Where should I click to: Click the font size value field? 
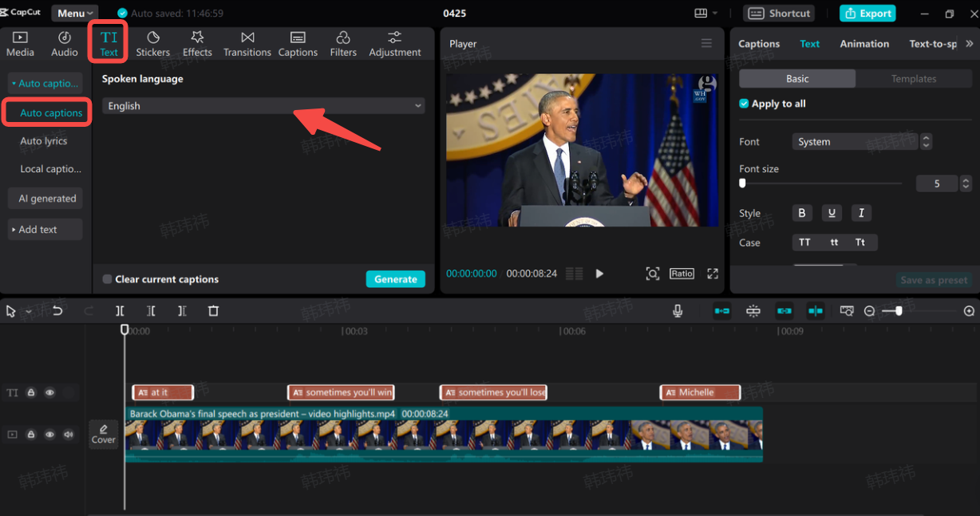[x=937, y=183]
